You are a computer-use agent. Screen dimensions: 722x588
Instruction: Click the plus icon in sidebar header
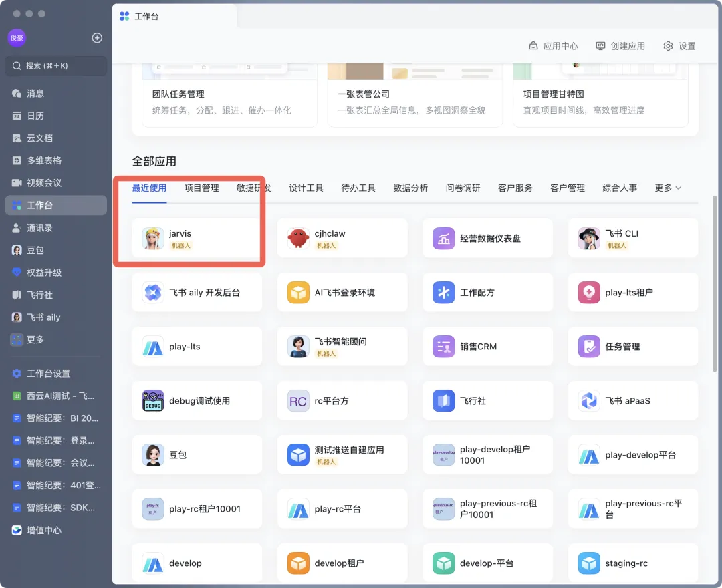click(97, 37)
